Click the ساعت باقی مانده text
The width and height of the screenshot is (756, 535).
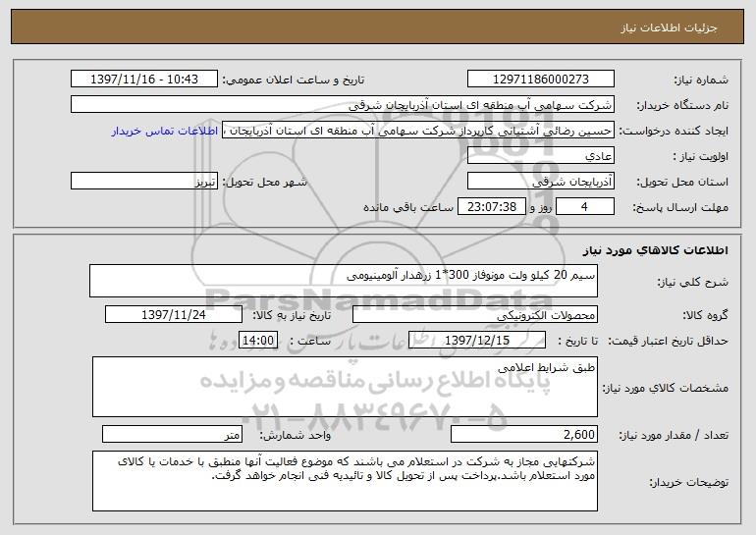click(x=408, y=207)
